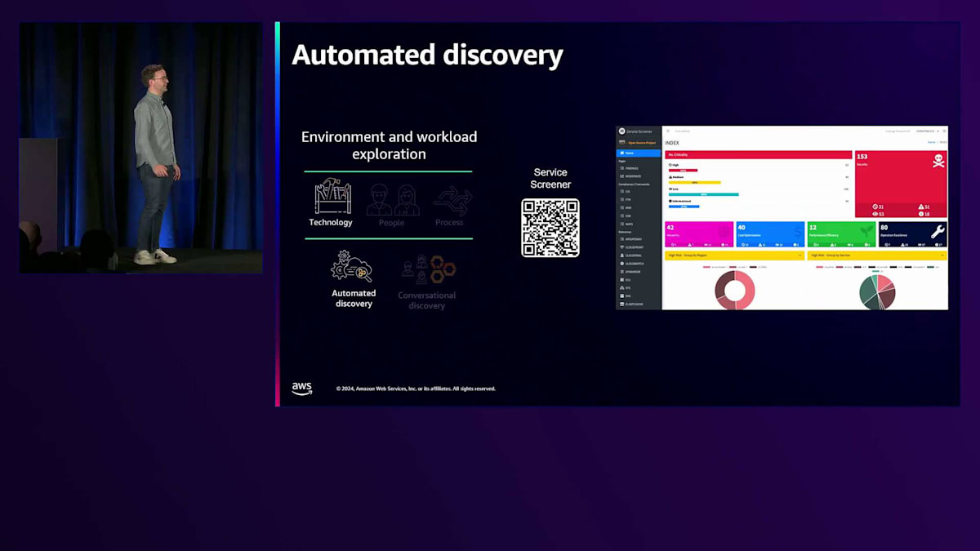Click the wrench icon on Operation Excellence card

(938, 232)
